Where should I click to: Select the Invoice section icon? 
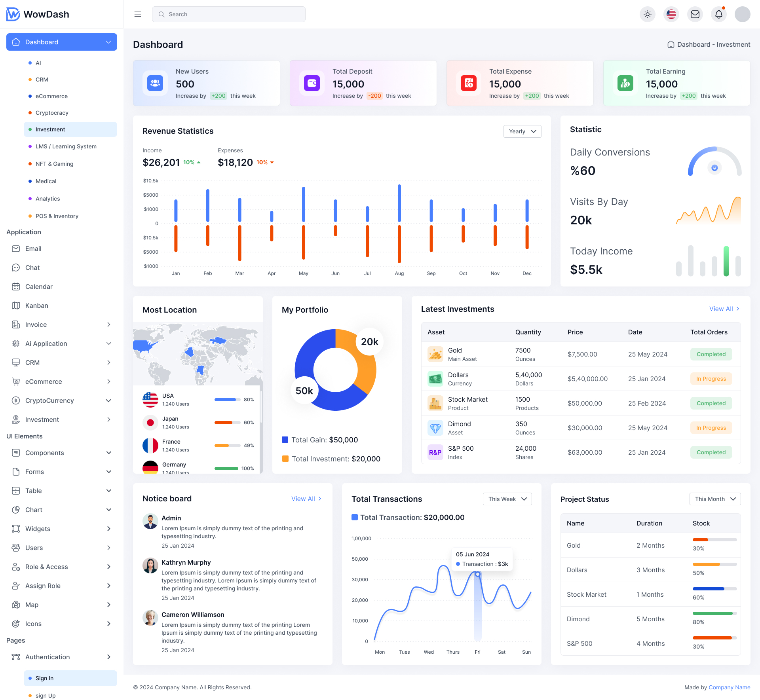[x=16, y=324]
